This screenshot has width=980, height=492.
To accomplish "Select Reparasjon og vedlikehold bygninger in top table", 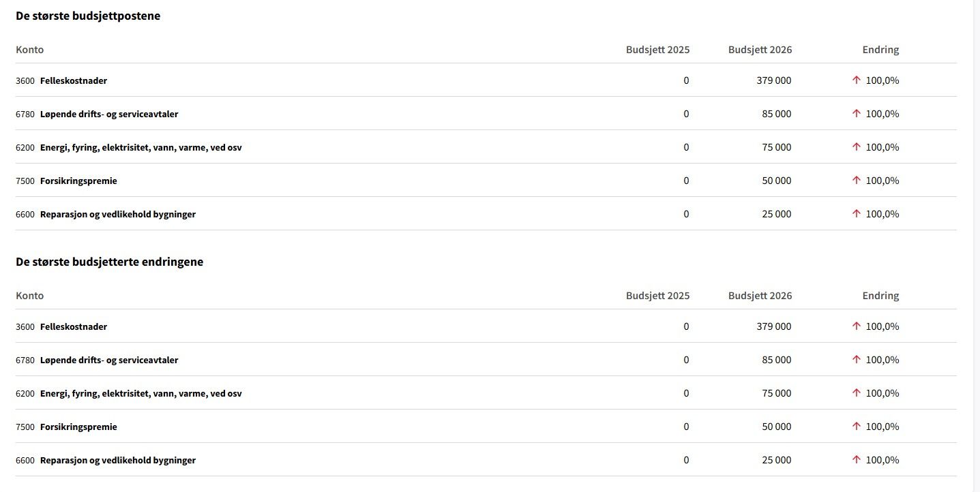I will point(118,214).
